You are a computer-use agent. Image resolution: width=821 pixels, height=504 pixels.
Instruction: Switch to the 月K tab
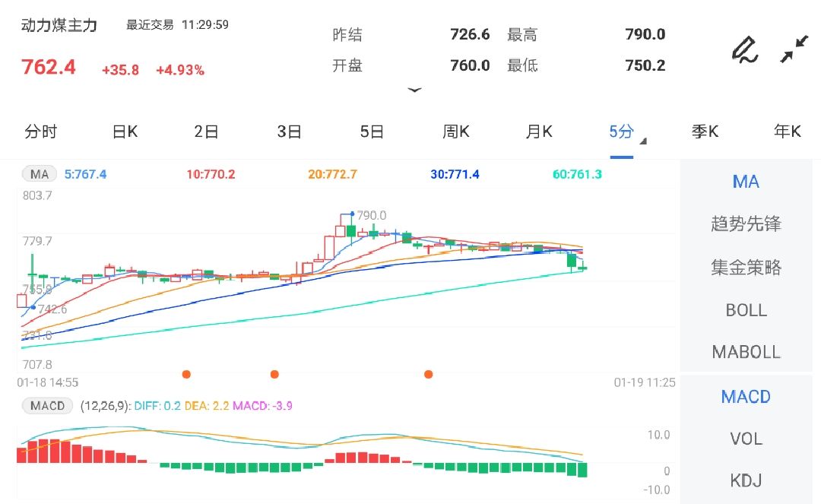click(539, 132)
